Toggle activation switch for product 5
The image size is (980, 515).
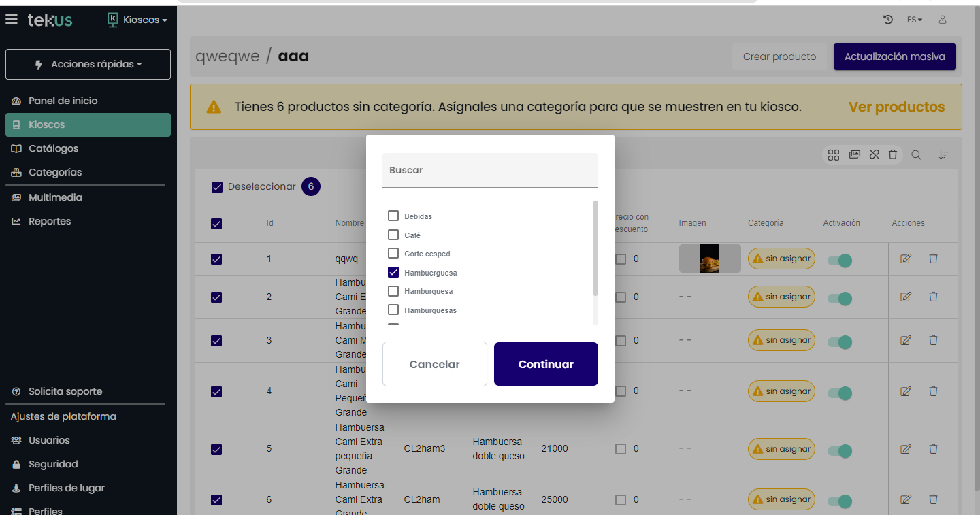[840, 450]
